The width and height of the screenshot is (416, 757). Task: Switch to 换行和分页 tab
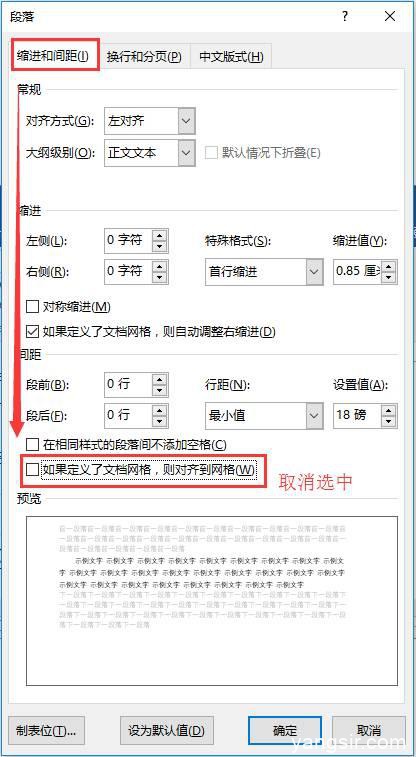click(144, 56)
